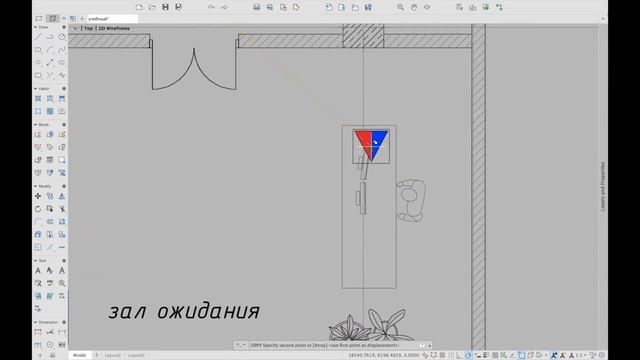Click the viewport minus control before Top
Viewport: 640px width, 360px height.
coord(76,28)
